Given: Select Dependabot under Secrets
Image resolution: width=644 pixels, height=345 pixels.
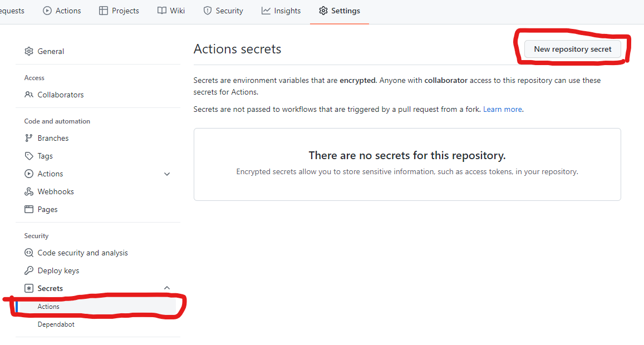Looking at the screenshot, I should 56,324.
